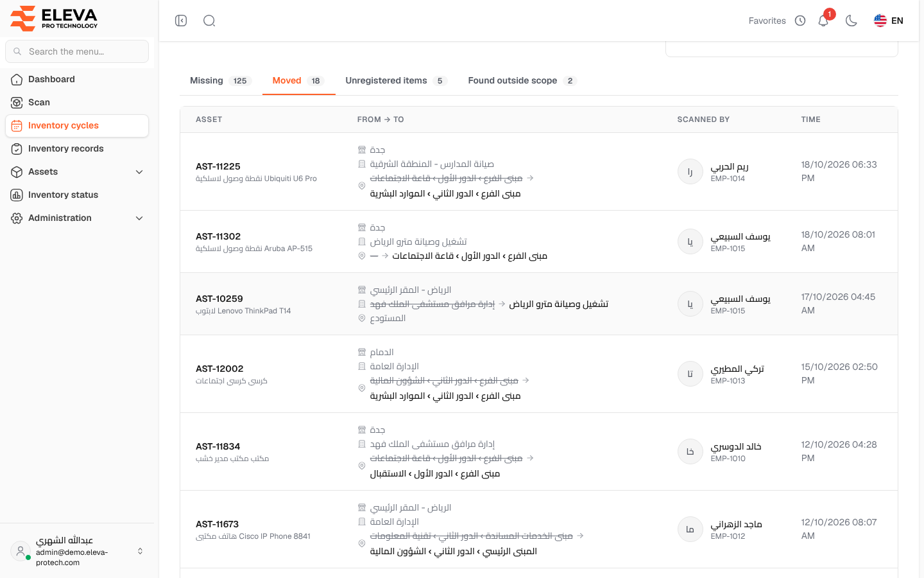The image size is (924, 578).
Task: Click the Inventory records clipboard icon
Action: [17, 149]
